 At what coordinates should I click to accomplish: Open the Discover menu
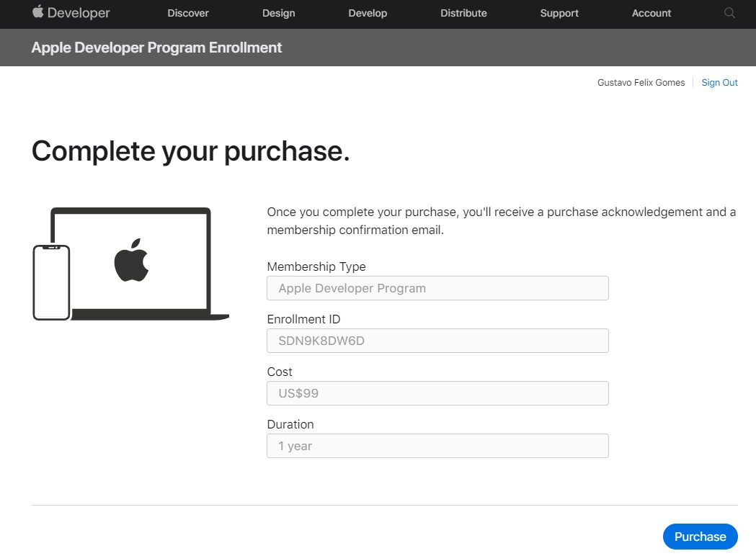(x=188, y=13)
